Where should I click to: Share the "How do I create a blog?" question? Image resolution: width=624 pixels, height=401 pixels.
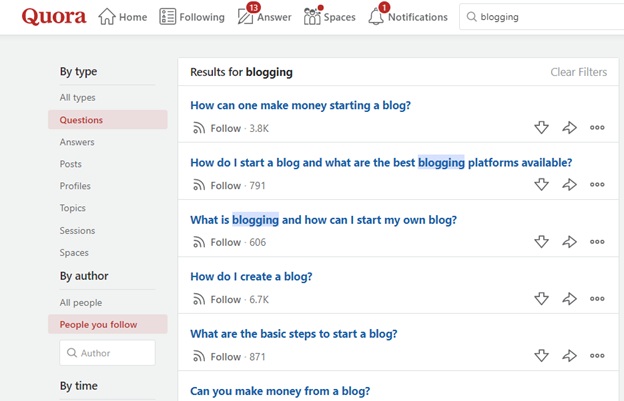569,299
